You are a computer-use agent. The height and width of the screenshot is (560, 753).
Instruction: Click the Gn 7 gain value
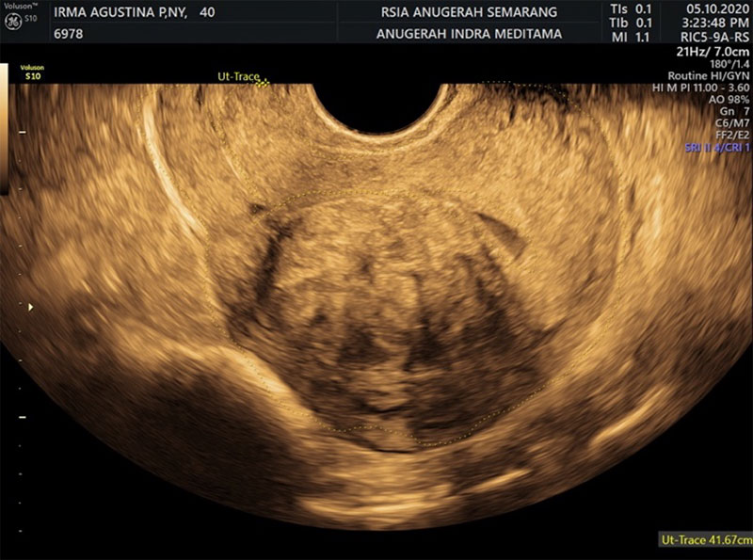click(x=734, y=111)
